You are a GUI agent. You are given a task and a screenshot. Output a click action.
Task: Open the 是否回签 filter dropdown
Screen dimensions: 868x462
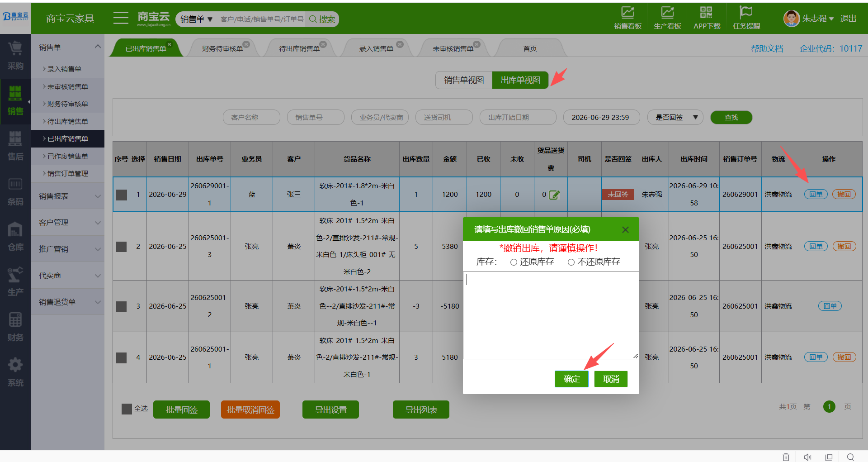[675, 118]
